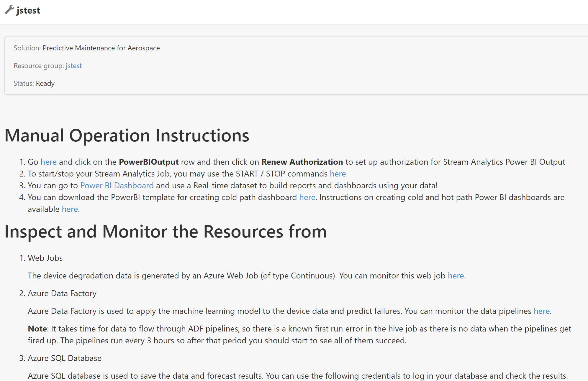The image size is (588, 381).
Task: Click bold PowerBIOutput text
Action: (149, 162)
